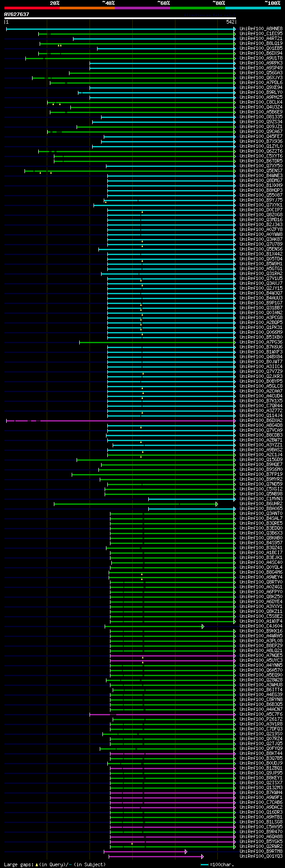The height and width of the screenshot is (868, 285).
Task: Select the UniRef100_A5GLC8 label
Action: 261,386
